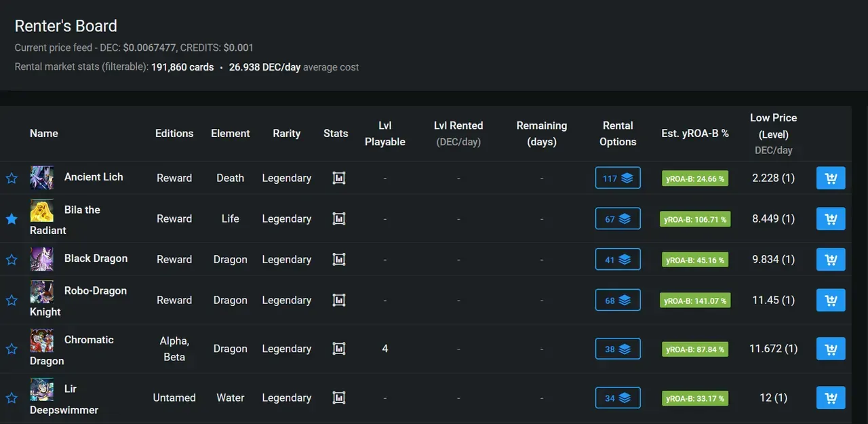The width and height of the screenshot is (868, 424).
Task: Add Lir Deepswimmer rental to cart
Action: (x=831, y=398)
